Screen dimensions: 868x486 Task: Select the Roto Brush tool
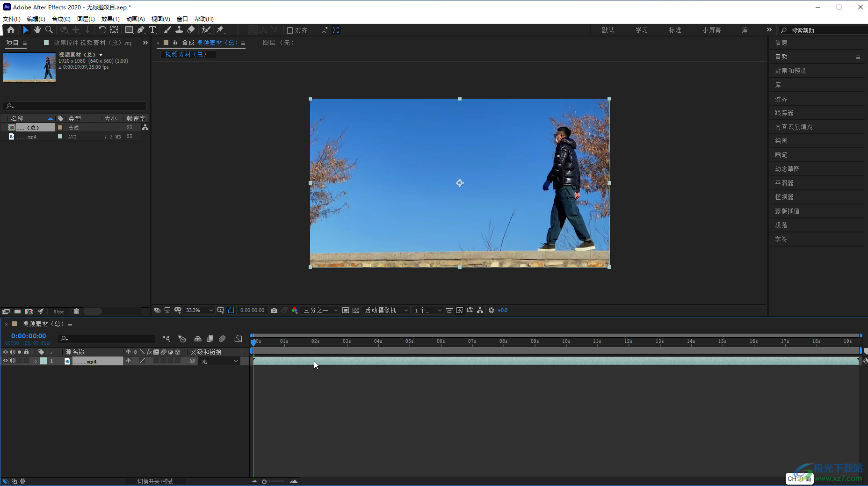coord(206,30)
